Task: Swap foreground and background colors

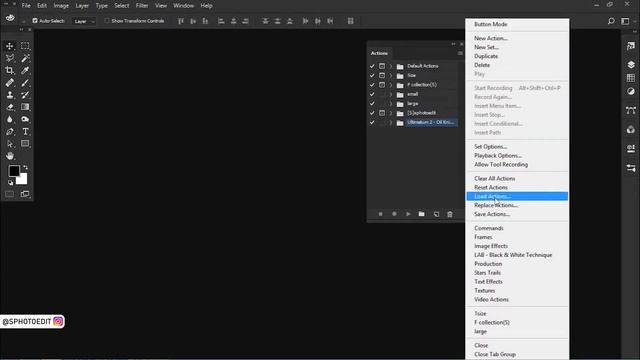Action: 25,167
